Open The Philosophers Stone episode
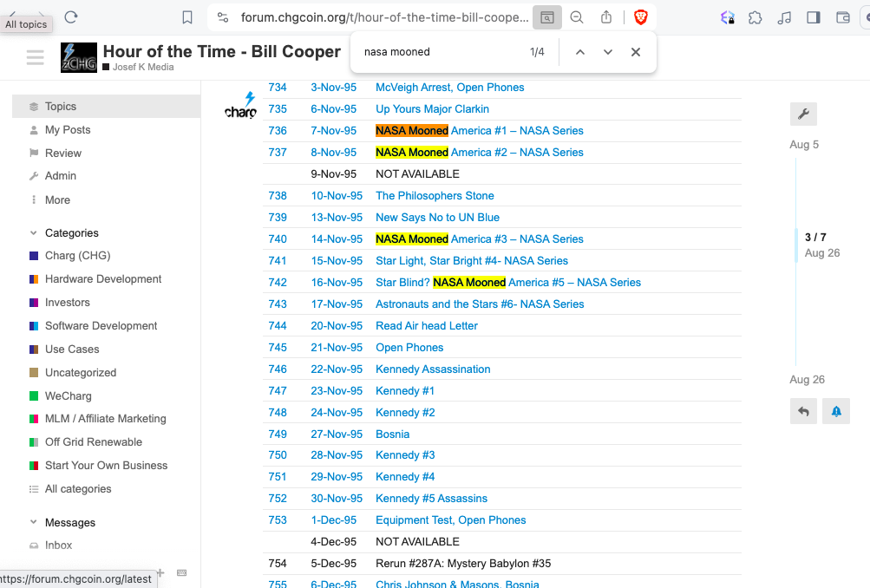Image resolution: width=870 pixels, height=588 pixels. [435, 196]
